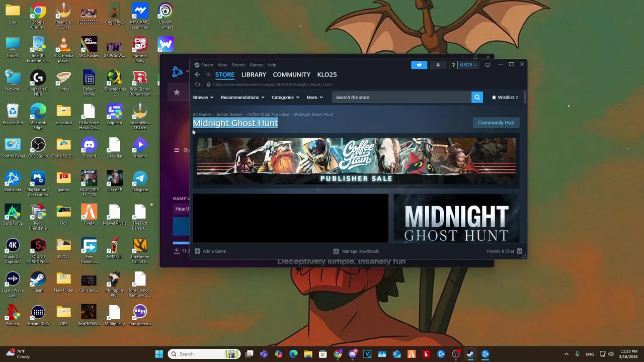Click Add a Game in Steam
The height and width of the screenshot is (362, 644).
pos(210,251)
